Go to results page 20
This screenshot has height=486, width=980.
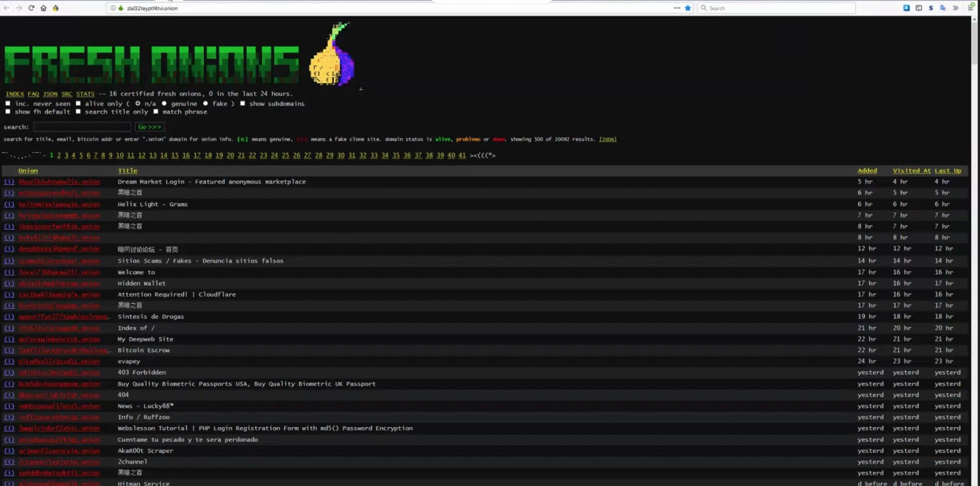click(x=230, y=155)
